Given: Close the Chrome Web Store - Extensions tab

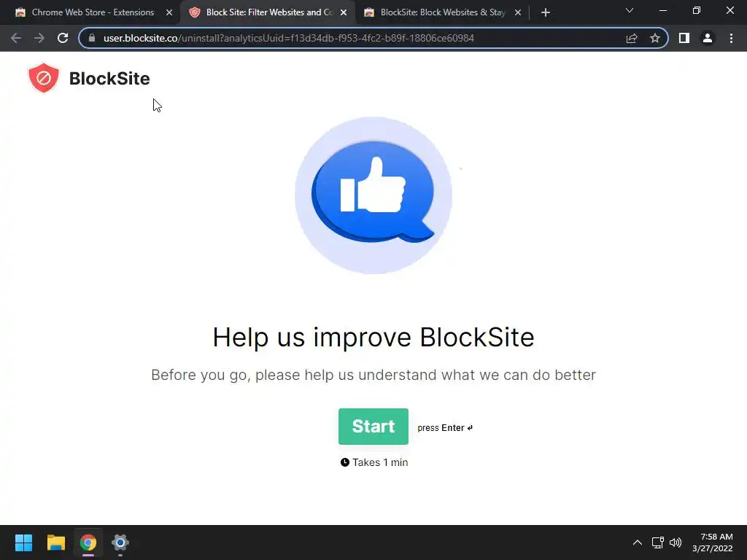Looking at the screenshot, I should (x=169, y=12).
